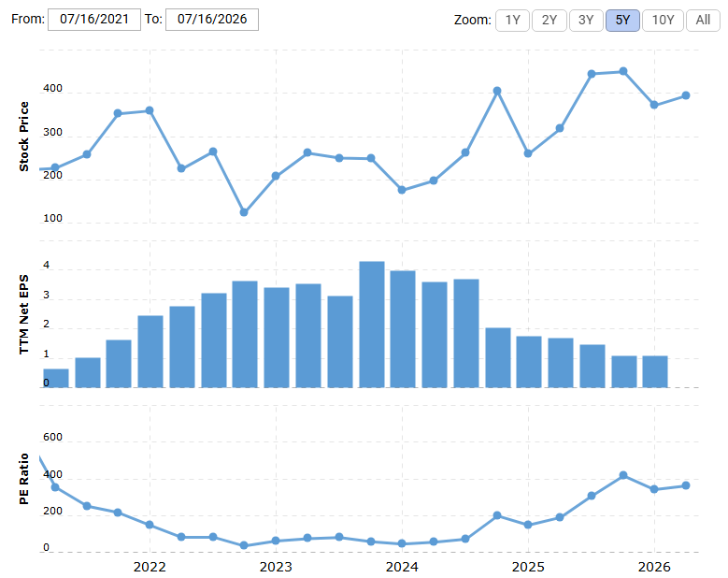728x578 pixels.
Task: Click the highlighted 5Y zoom button
Action: (622, 21)
